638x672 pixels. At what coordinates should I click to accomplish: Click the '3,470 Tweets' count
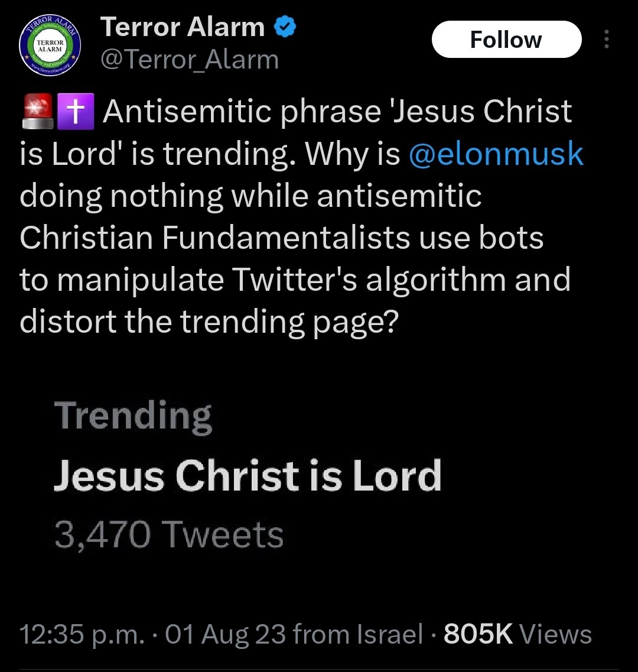[170, 534]
